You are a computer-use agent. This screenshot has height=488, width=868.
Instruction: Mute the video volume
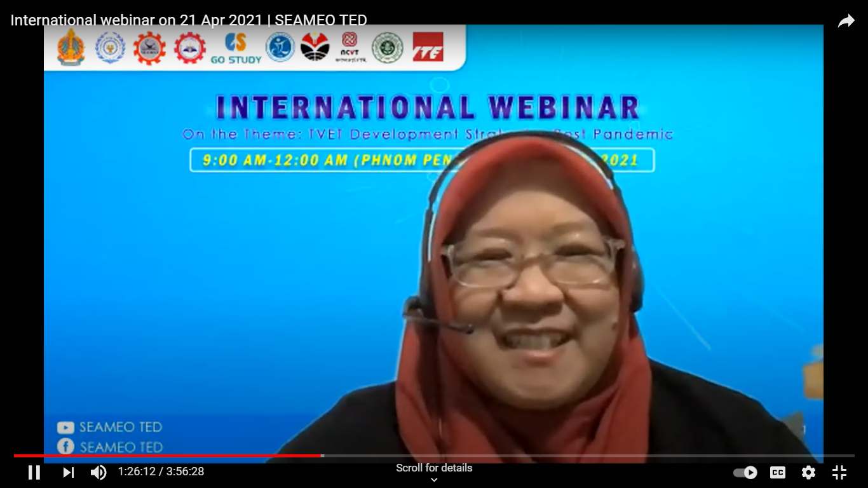[98, 472]
